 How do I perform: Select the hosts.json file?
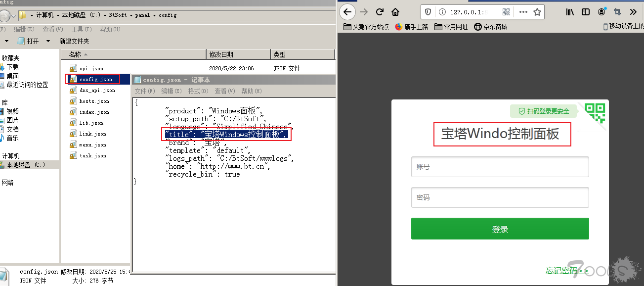point(89,101)
